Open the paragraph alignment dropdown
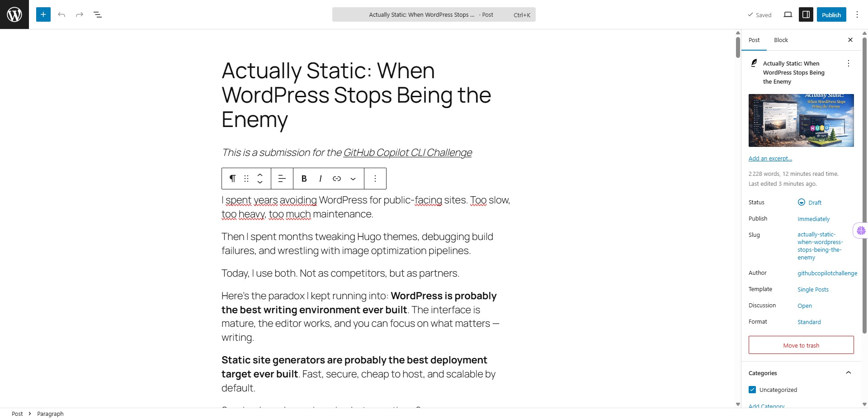Screen dimensions: 868x419 [x=282, y=179]
